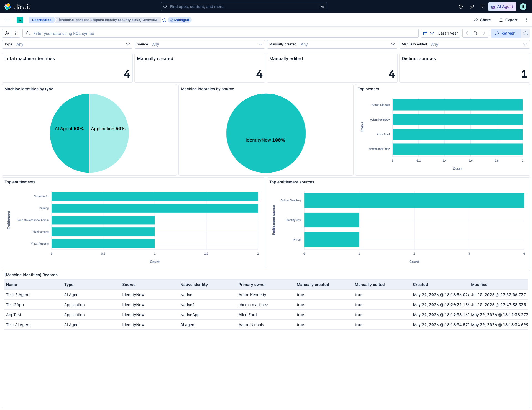Viewport: 532px width, 410px height.
Task: Focus the KQL filter input
Action: pos(221,33)
